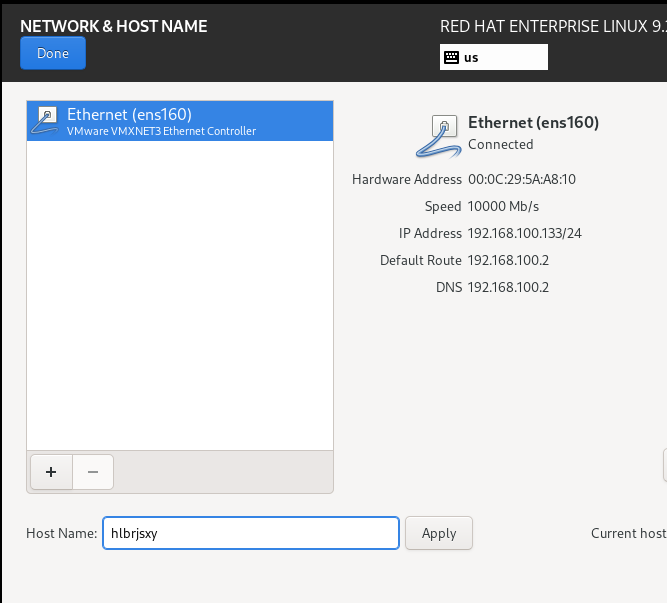Click the Speed value 10000 Mb/s
The image size is (667, 603).
tap(503, 206)
